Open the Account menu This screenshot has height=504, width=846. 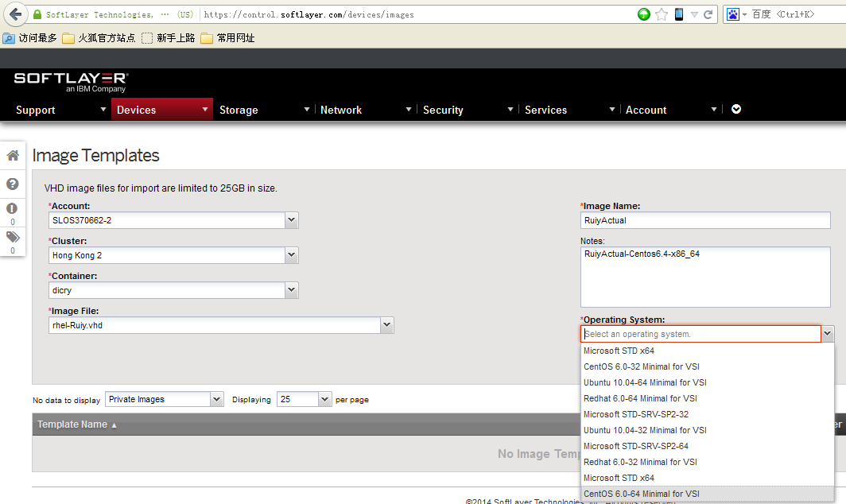coord(646,110)
